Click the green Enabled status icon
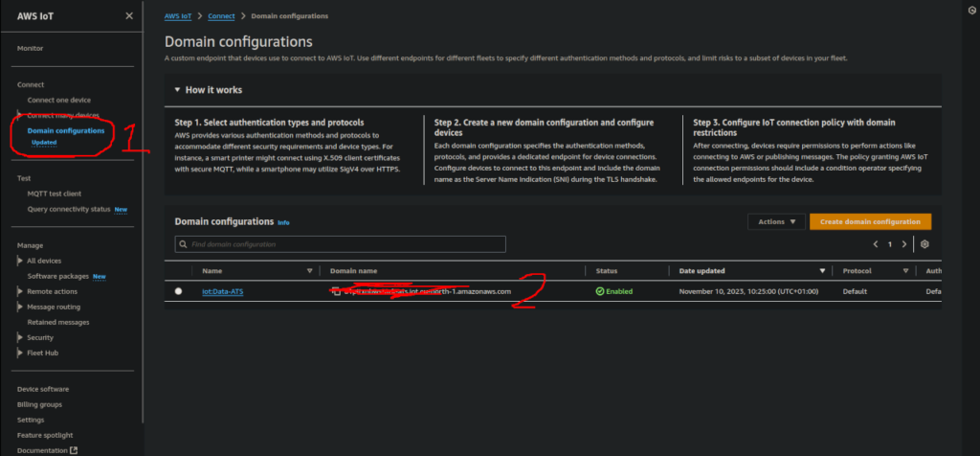This screenshot has height=456, width=980. [600, 291]
